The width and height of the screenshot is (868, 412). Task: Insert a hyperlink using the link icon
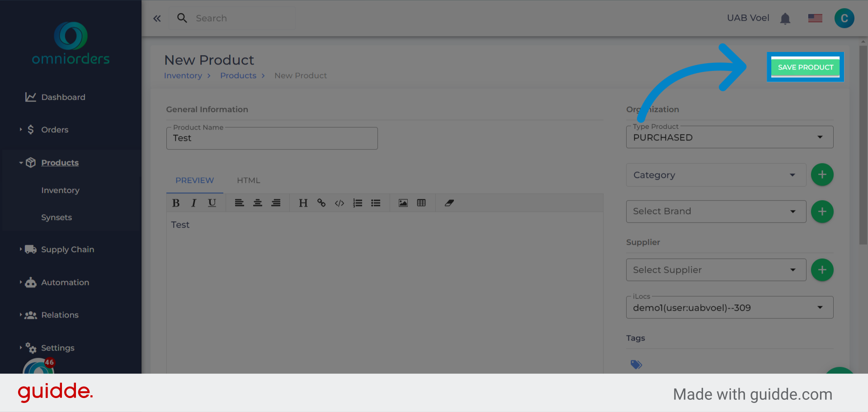pos(321,203)
